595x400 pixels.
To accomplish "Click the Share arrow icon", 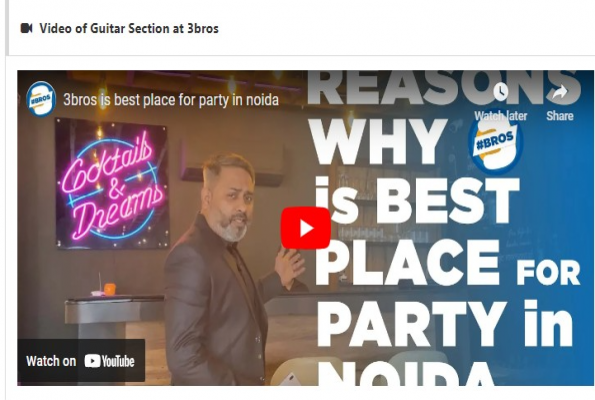I will (560, 92).
